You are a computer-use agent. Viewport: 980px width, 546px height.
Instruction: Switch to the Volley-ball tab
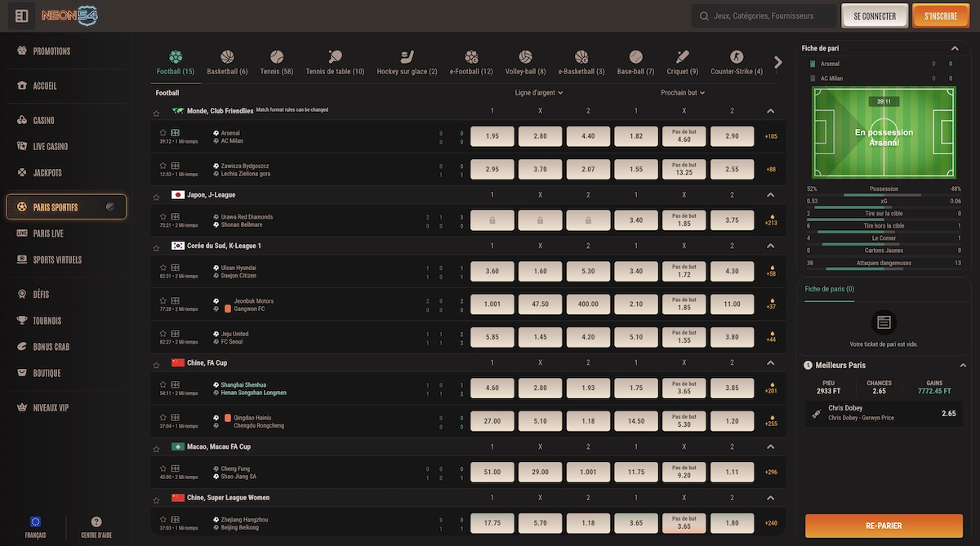(525, 57)
